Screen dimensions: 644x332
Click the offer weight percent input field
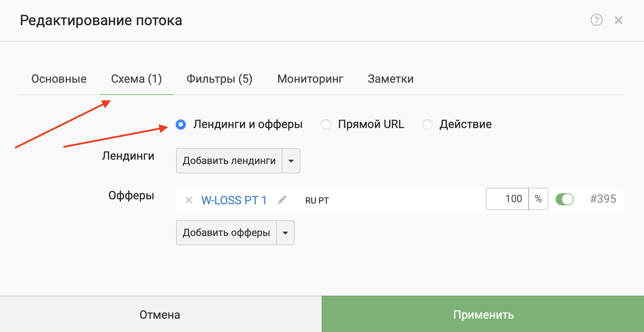point(507,199)
